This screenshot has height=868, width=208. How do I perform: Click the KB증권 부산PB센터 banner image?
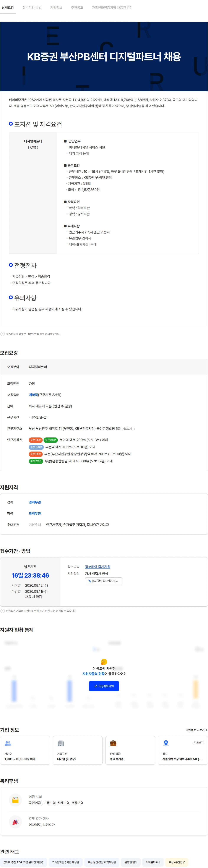pos(104,57)
